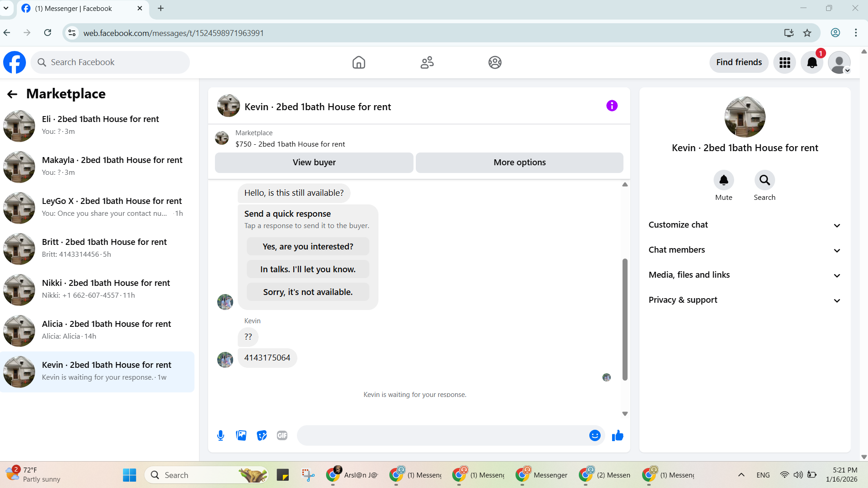Open Arsl@n J@ Chrome taskbar window
The height and width of the screenshot is (488, 868).
353,475
